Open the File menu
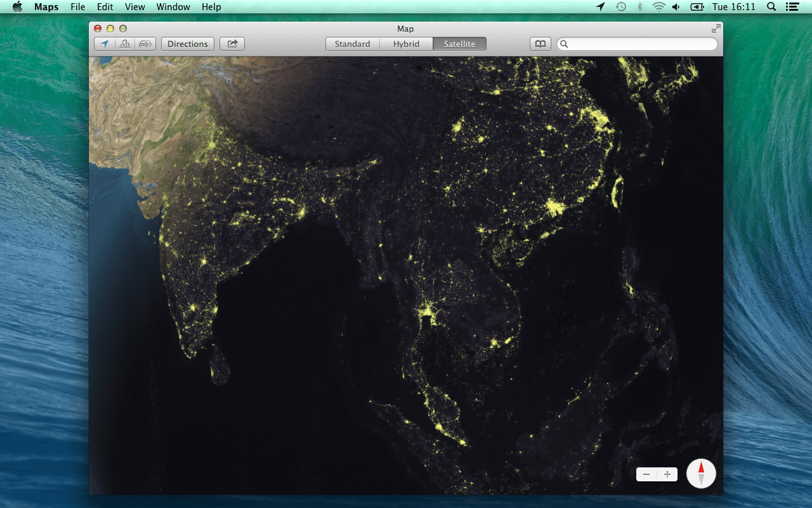The height and width of the screenshot is (508, 812). (78, 7)
